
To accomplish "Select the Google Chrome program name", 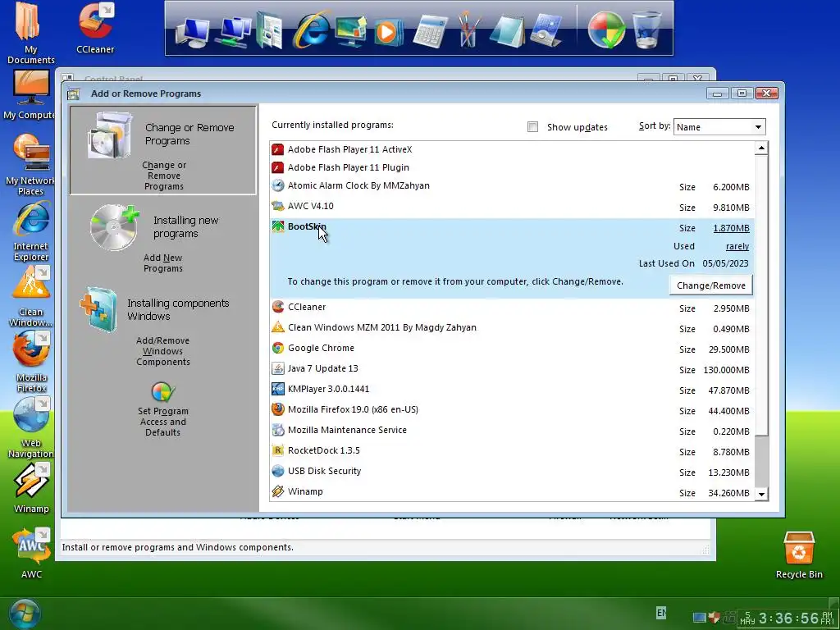I will point(321,348).
